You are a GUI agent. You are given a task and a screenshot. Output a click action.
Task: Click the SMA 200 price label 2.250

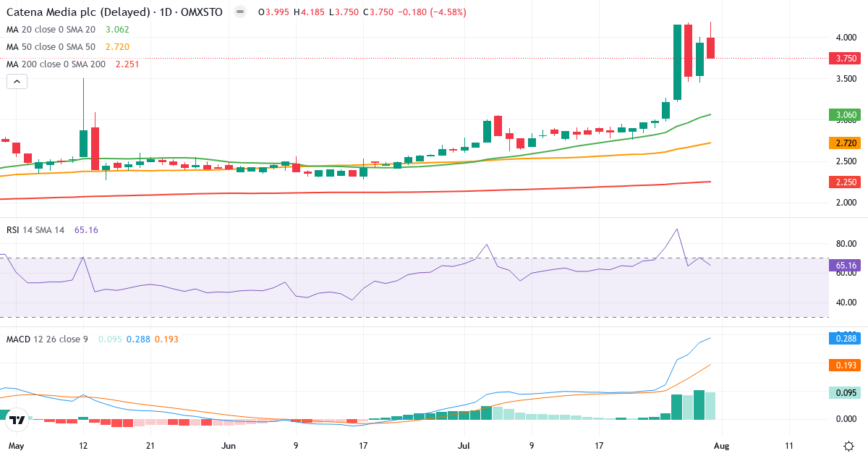point(846,182)
